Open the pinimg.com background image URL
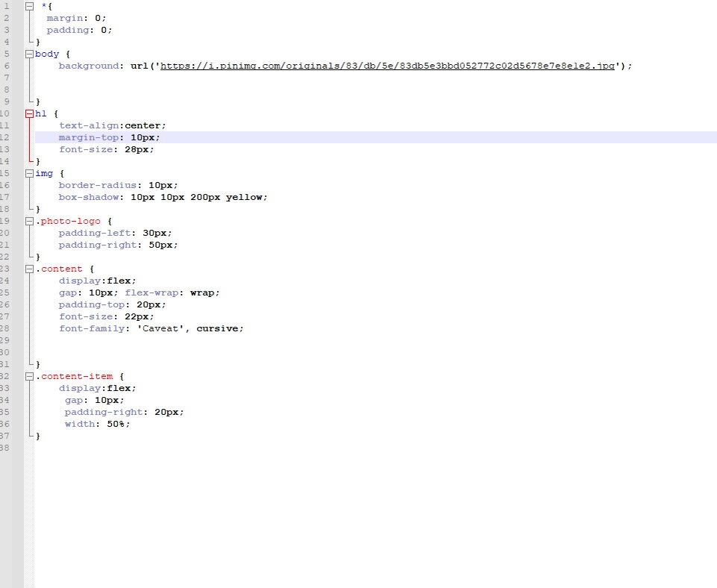 [387, 66]
